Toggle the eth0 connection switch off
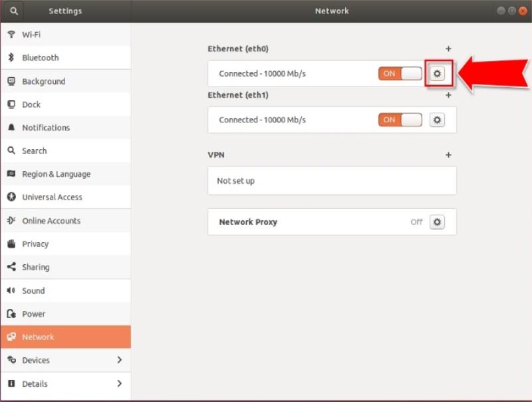Image resolution: width=532 pixels, height=402 pixels. click(400, 74)
